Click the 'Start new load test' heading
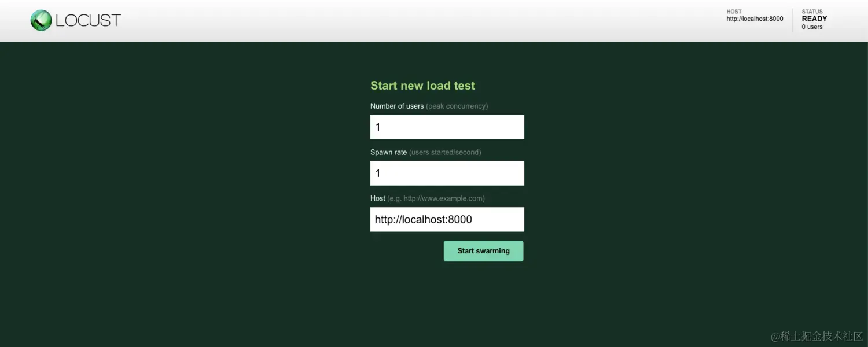Viewport: 868px width, 347px height. (422, 86)
